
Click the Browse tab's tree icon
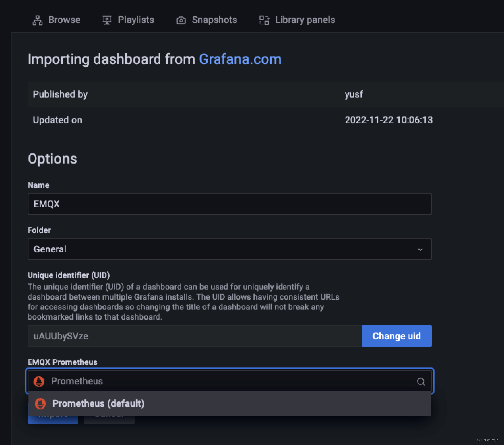click(38, 20)
